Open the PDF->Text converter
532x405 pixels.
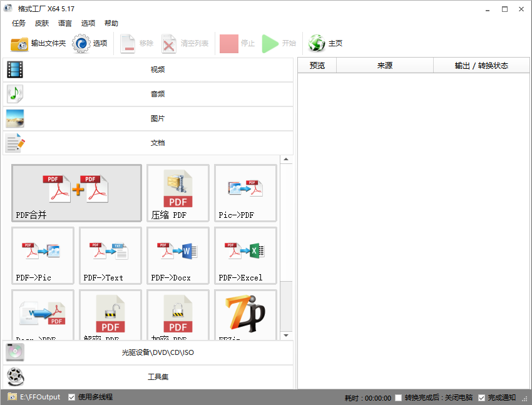[x=110, y=255]
